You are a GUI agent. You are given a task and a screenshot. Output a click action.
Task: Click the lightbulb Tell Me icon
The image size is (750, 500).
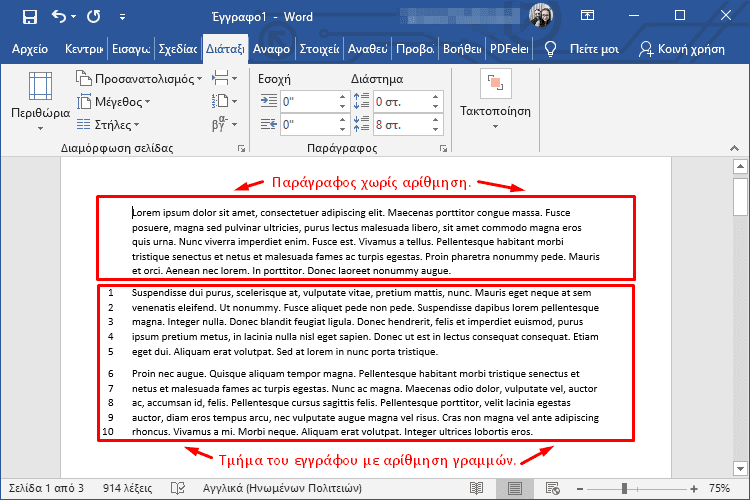[550, 49]
